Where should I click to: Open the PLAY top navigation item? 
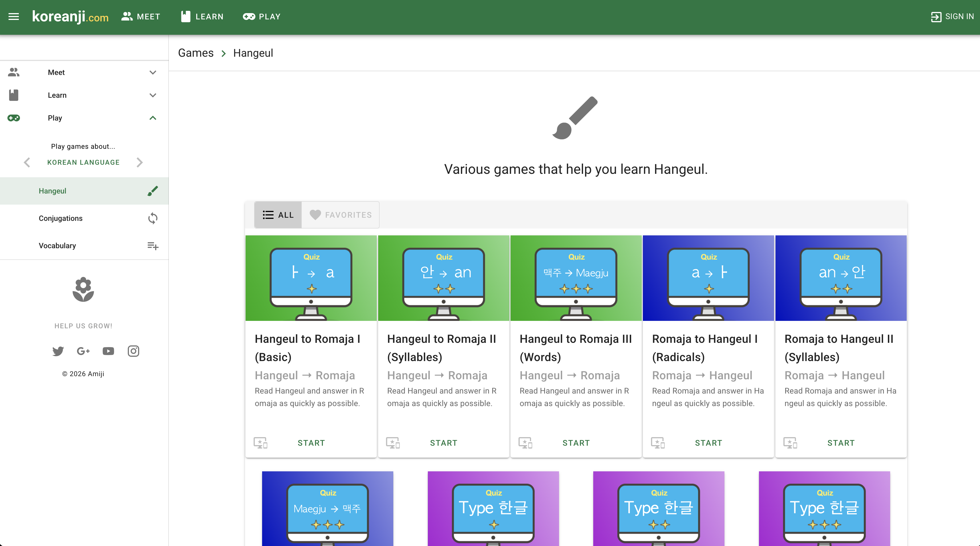[262, 16]
